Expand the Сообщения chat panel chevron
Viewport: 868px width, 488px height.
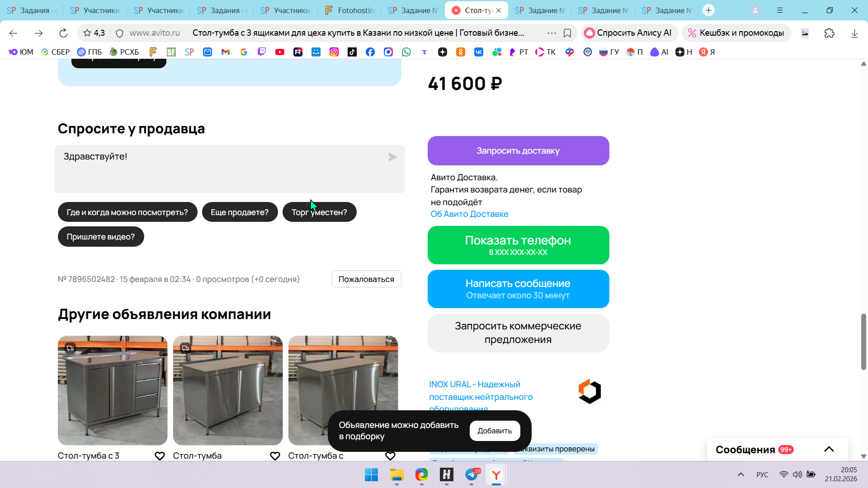pyautogui.click(x=829, y=449)
